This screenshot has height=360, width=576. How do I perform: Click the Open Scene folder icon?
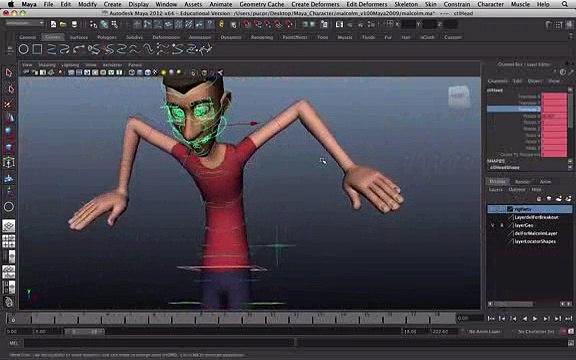click(63, 24)
